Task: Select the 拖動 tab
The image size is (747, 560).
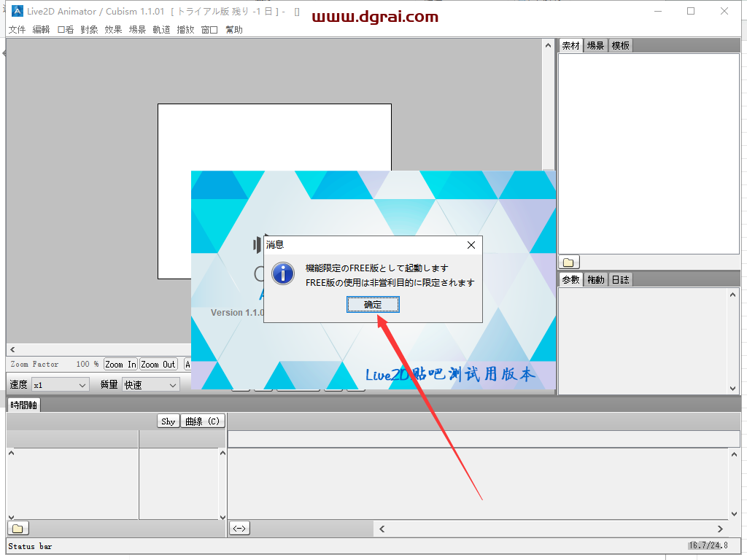Action: pos(595,279)
